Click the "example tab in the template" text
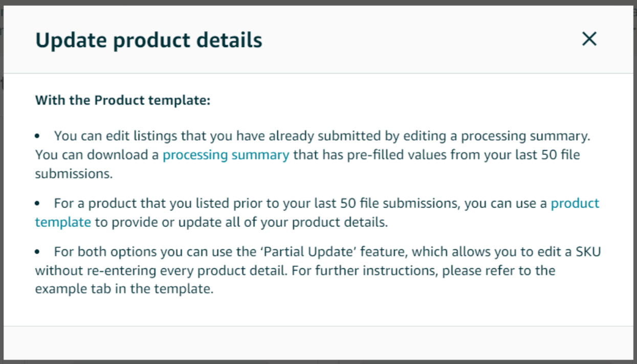The width and height of the screenshot is (637, 364). 123,289
